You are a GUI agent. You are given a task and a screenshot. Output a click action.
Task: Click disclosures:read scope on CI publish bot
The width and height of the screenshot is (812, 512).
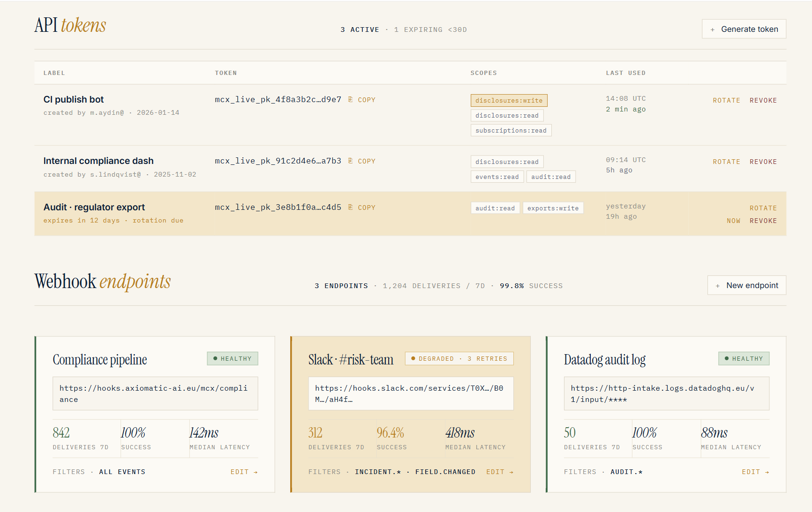(507, 115)
